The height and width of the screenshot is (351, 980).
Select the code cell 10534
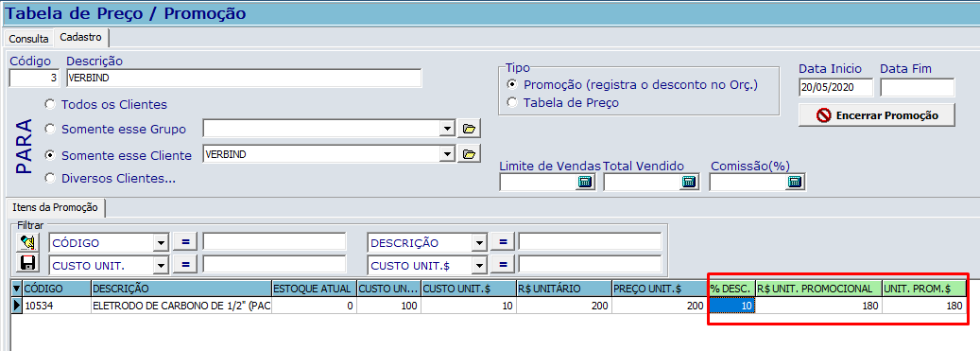[57, 306]
